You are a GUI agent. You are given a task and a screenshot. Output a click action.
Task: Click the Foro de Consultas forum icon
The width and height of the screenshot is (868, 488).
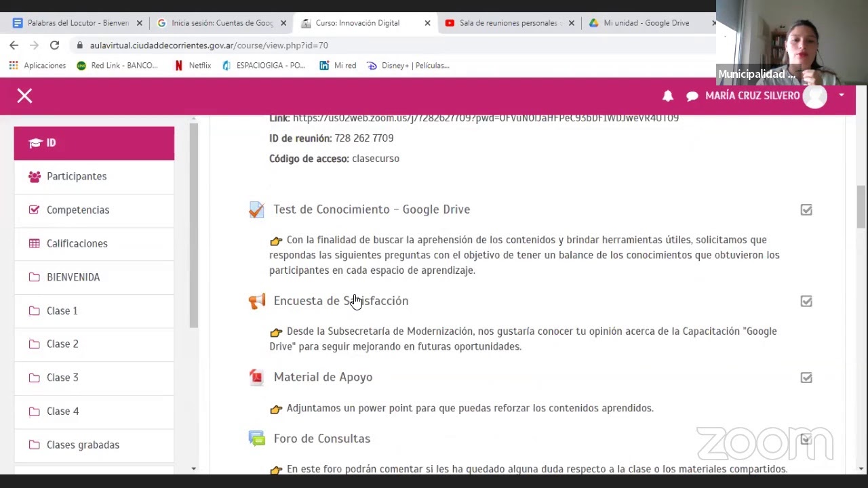tap(256, 439)
